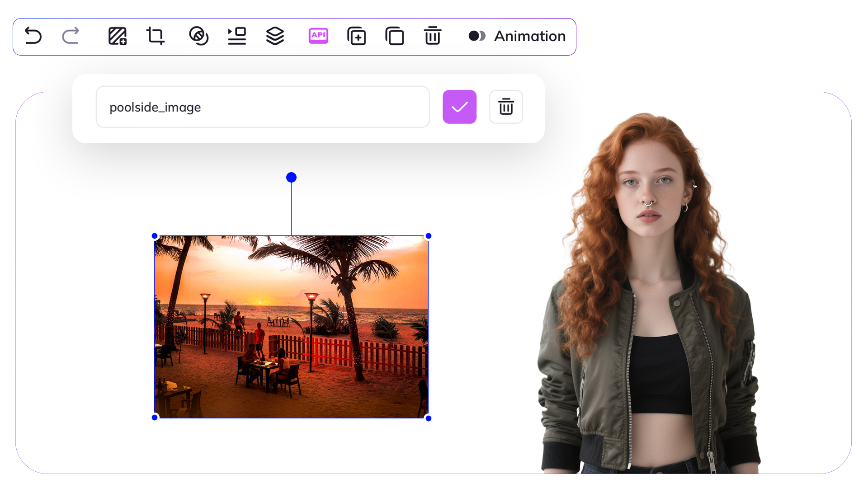Click the Redo icon
Image resolution: width=868 pixels, height=488 pixels.
pos(71,36)
